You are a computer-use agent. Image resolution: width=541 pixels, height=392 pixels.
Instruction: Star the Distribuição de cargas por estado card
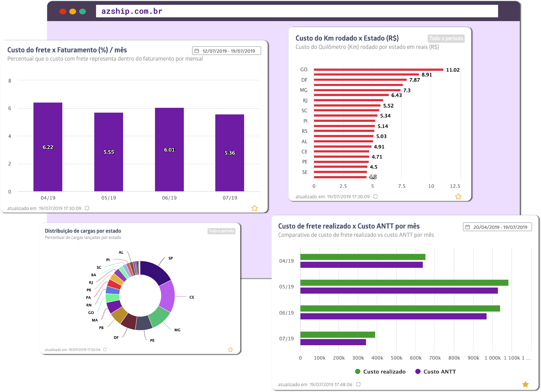230,350
